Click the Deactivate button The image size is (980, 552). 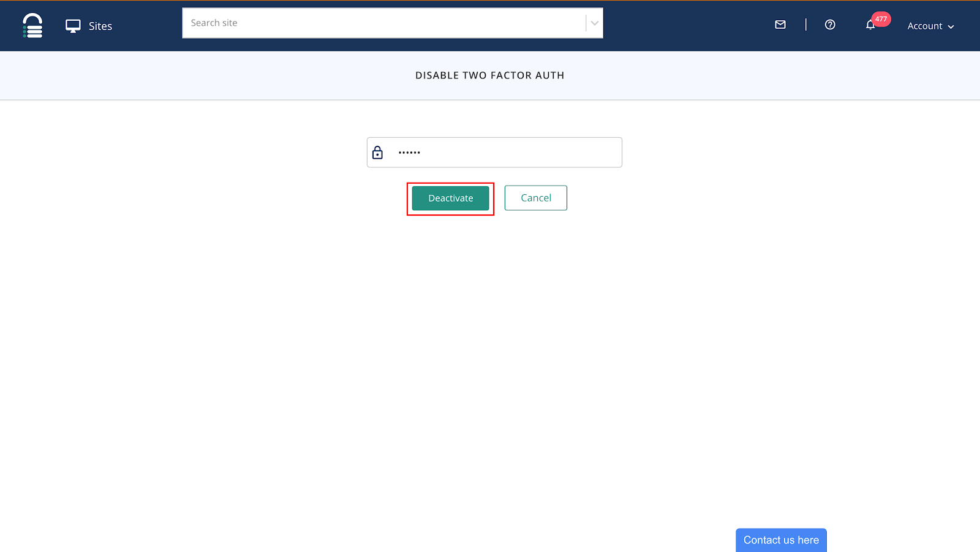(450, 198)
